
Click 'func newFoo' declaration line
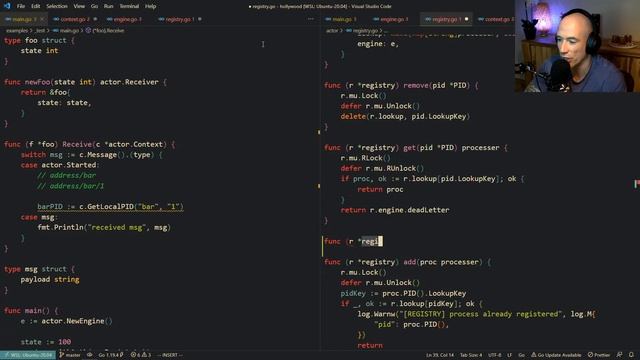click(85, 82)
